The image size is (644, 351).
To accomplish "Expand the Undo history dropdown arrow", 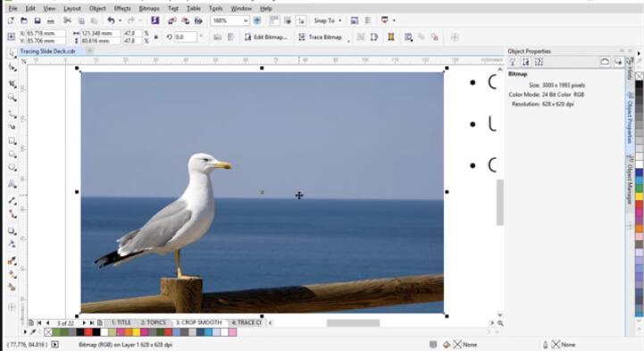I will (x=120, y=21).
